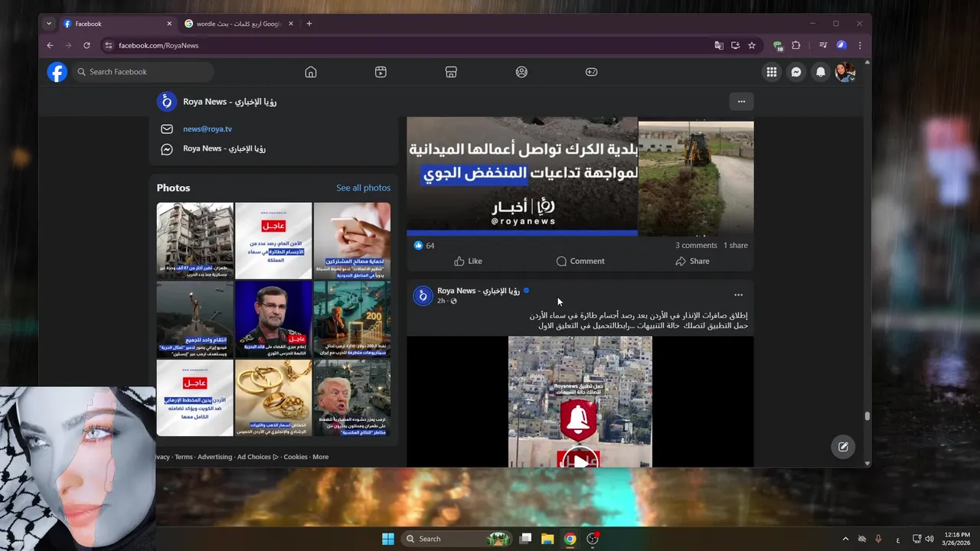Open the notifications bell
The height and width of the screenshot is (551, 980).
point(821,72)
